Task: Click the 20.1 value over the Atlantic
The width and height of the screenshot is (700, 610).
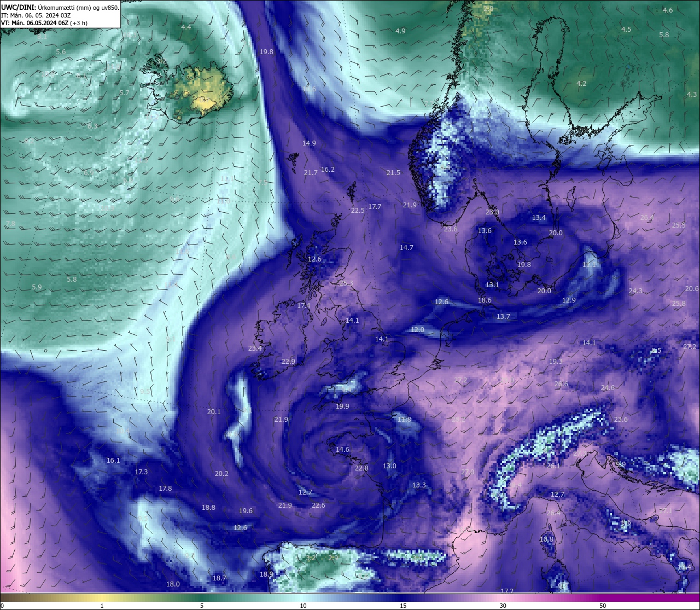Action: click(214, 411)
